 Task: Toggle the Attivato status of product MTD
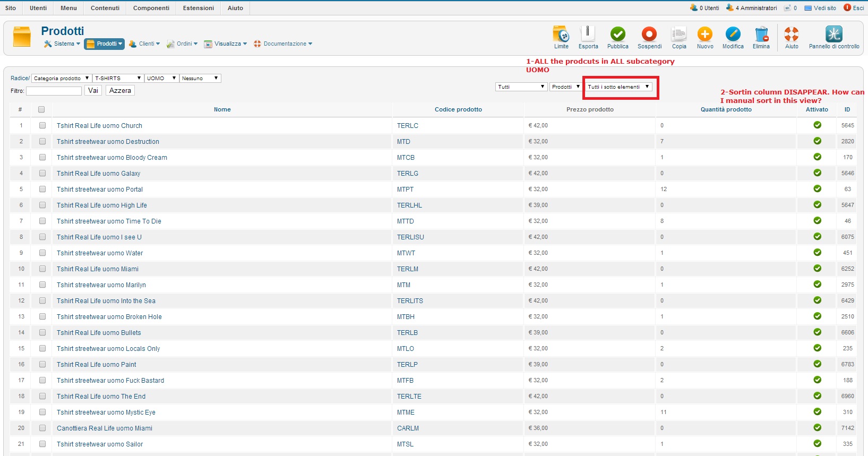817,141
